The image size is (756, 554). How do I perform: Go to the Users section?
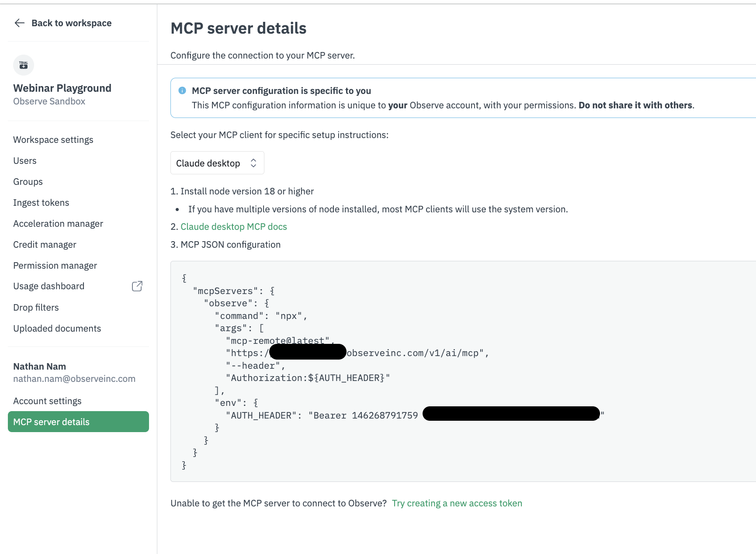click(x=25, y=161)
